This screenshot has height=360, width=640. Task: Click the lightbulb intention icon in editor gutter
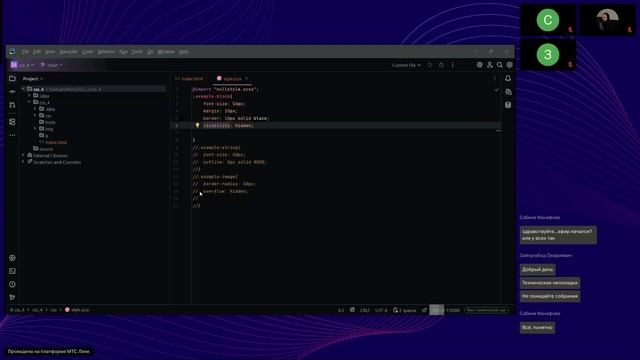[x=198, y=125]
